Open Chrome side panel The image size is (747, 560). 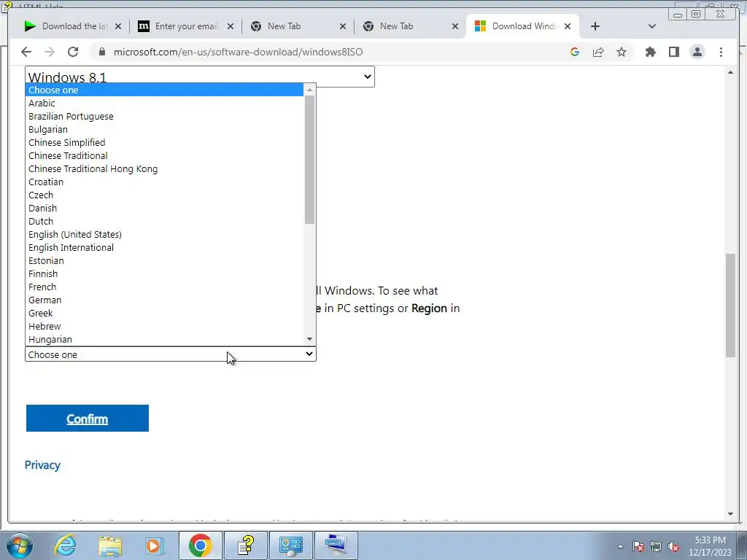673,52
